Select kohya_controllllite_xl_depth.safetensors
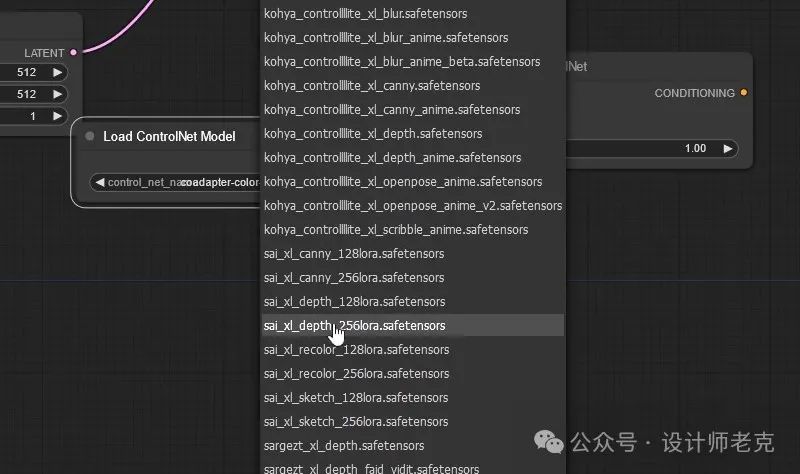This screenshot has height=474, width=800. coord(412,134)
